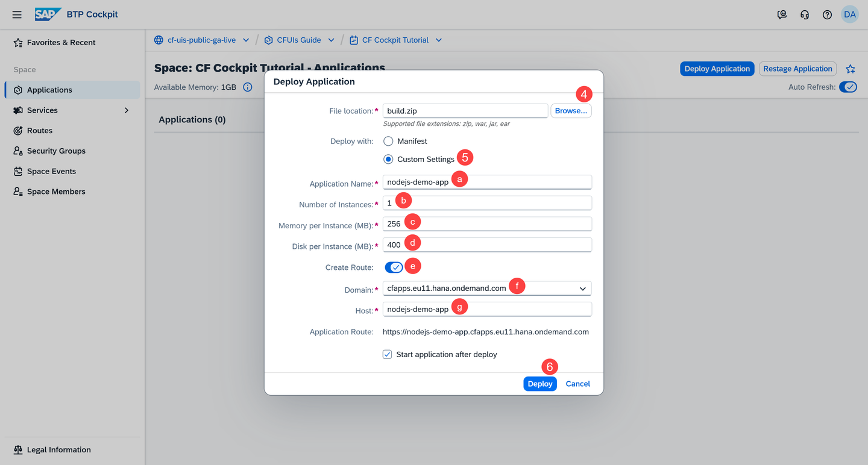
Task: Click the Host input field
Action: 487,309
